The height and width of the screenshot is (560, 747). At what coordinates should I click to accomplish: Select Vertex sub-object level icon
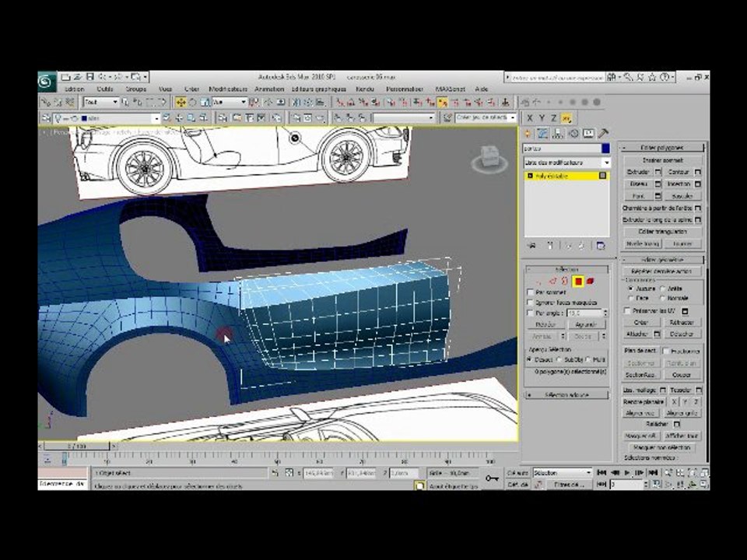540,282
